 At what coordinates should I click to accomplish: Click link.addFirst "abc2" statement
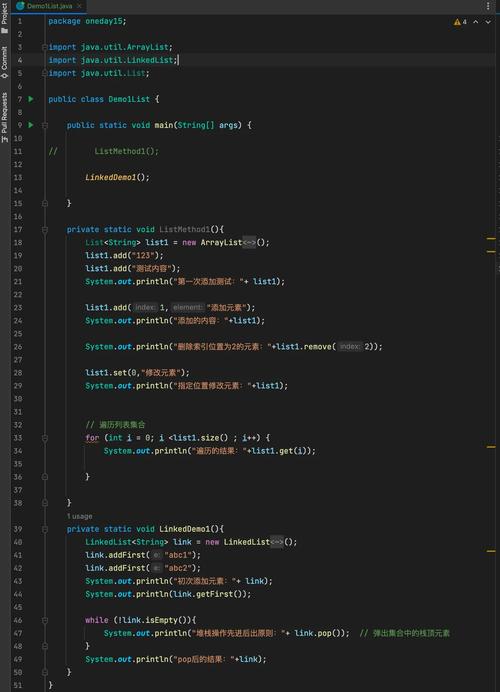tap(143, 568)
